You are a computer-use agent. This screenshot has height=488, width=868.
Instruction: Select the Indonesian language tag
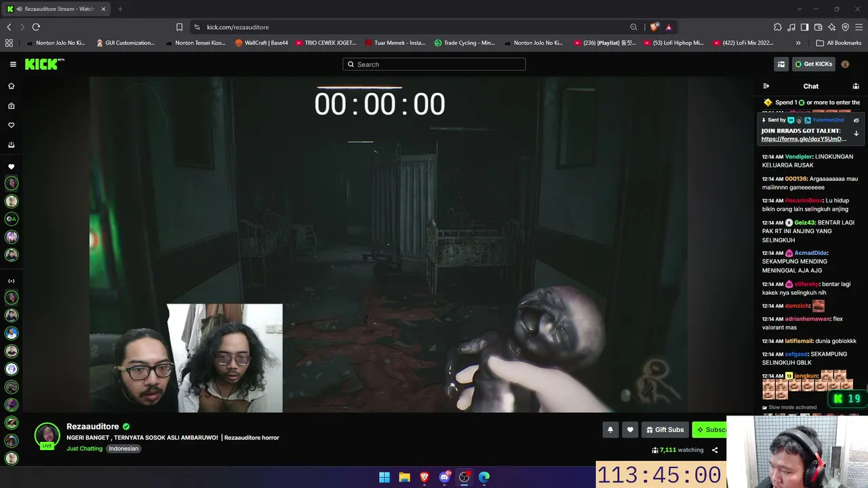tap(123, 449)
